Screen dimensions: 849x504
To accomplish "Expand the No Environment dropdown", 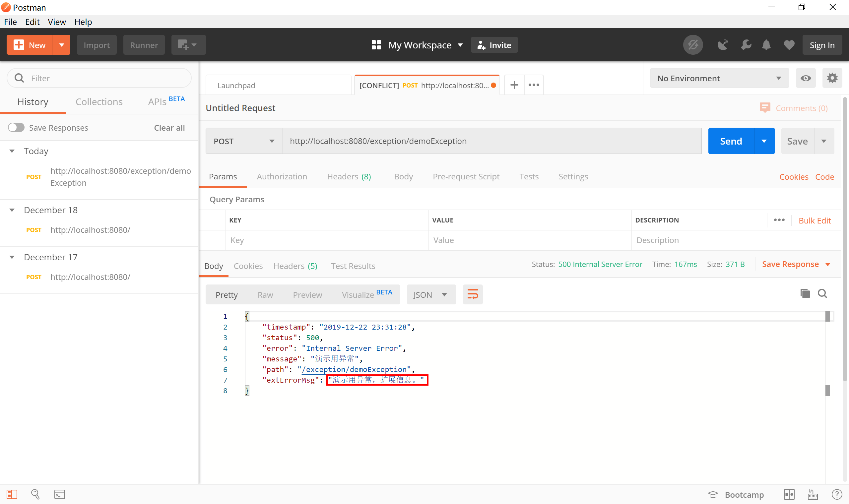I will click(x=719, y=79).
